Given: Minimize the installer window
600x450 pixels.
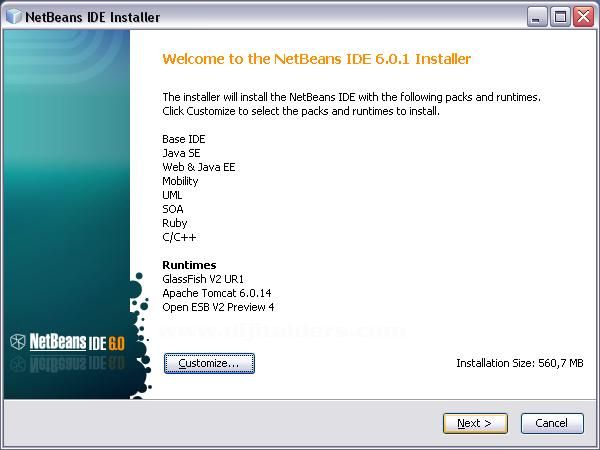Looking at the screenshot, I should pyautogui.click(x=536, y=17).
